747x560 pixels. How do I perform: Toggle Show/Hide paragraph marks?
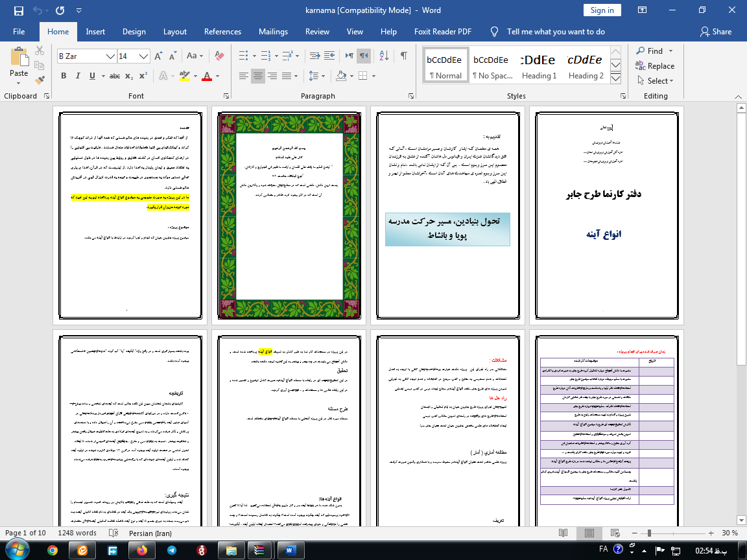coord(403,56)
